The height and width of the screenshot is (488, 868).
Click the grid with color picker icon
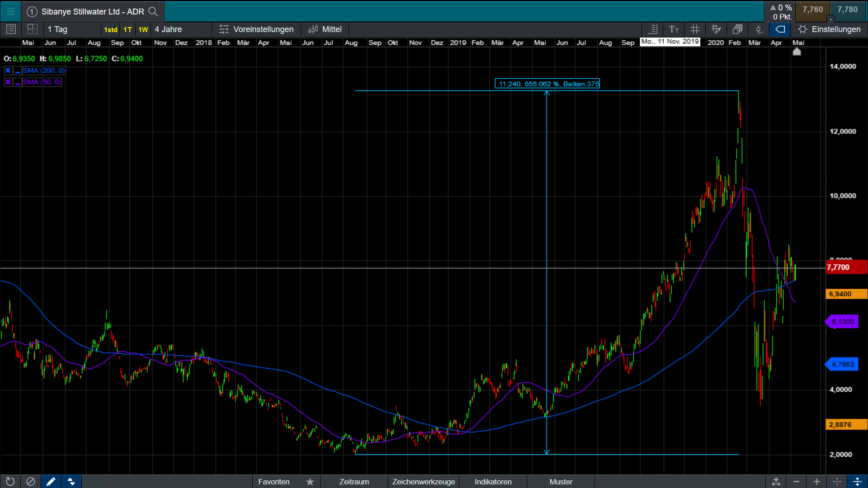pyautogui.click(x=716, y=29)
